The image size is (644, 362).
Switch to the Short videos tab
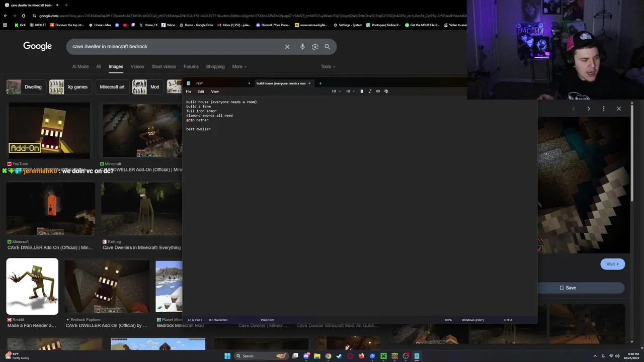pyautogui.click(x=164, y=66)
